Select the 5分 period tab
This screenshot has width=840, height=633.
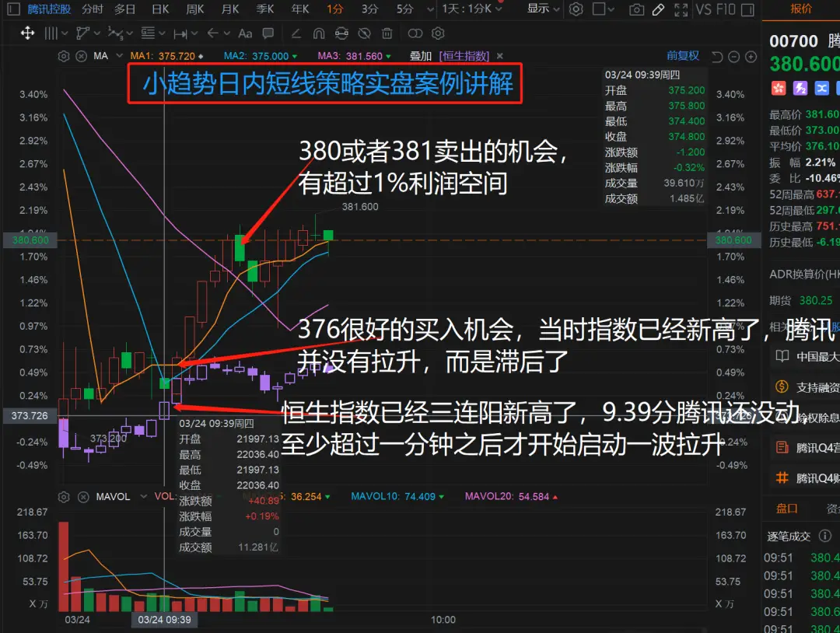[x=405, y=9]
